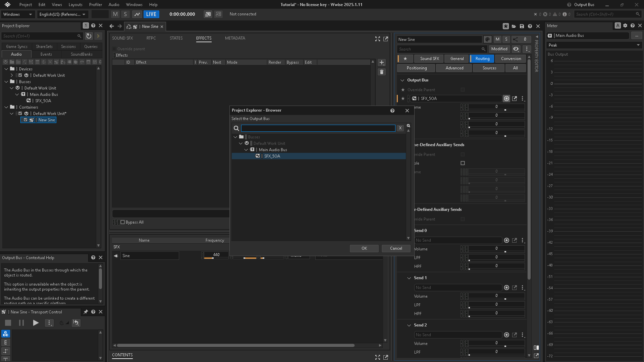Open Send 0 browse button
Viewport: 644px width, 362px height.
(x=506, y=240)
